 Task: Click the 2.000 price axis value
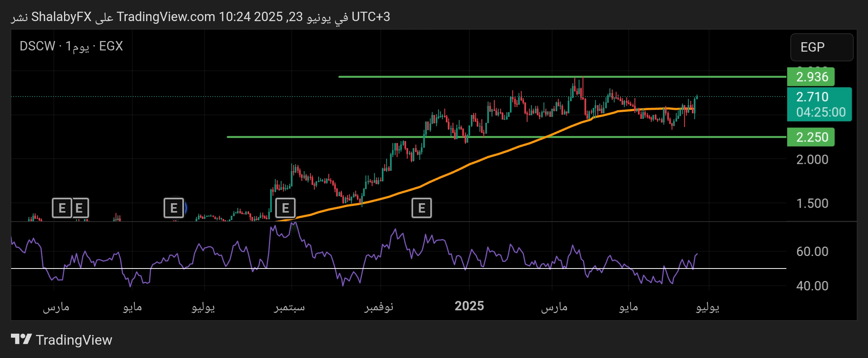click(812, 159)
